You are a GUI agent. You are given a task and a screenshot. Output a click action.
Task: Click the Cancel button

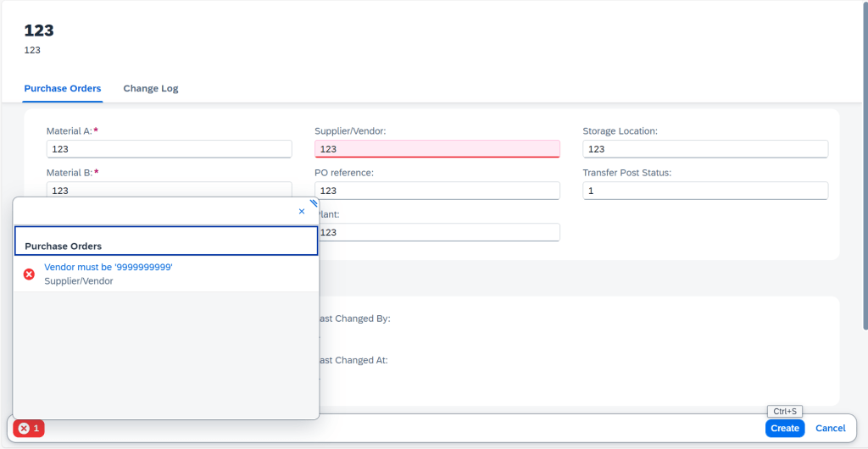(830, 429)
